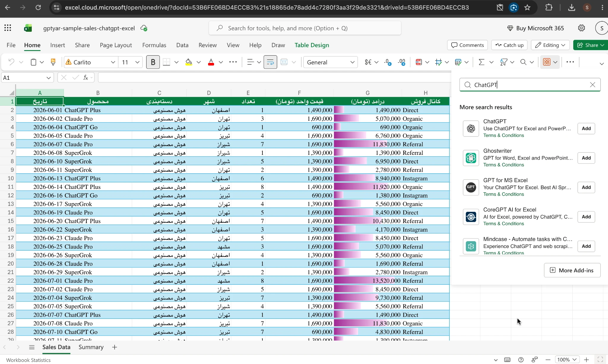608x364 pixels.
Task: Switch to the Summary sheet tab
Action: coord(91,347)
